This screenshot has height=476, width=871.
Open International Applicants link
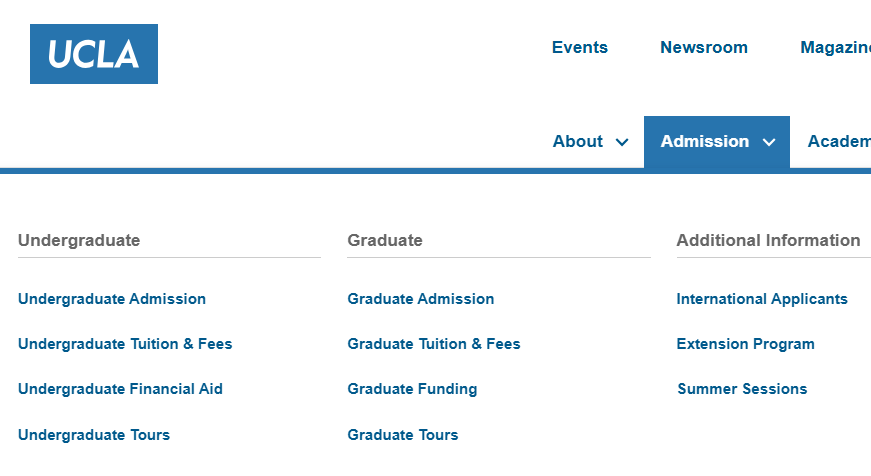762,299
